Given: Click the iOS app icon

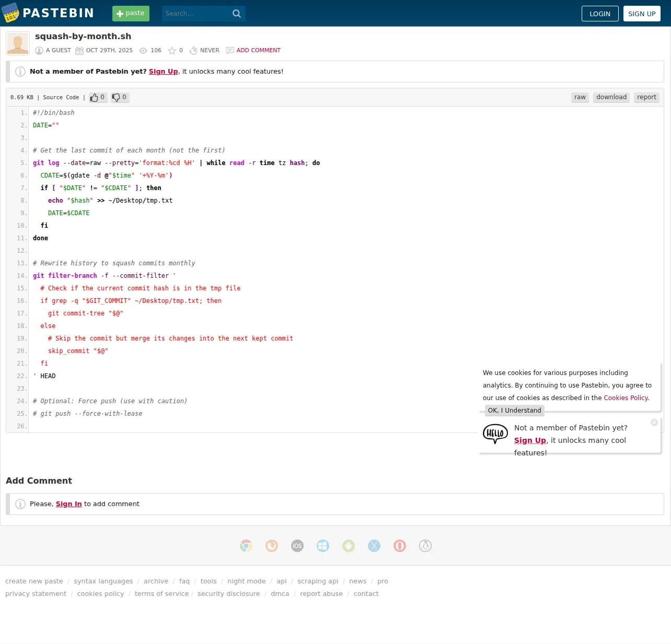Looking at the screenshot, I should (297, 546).
